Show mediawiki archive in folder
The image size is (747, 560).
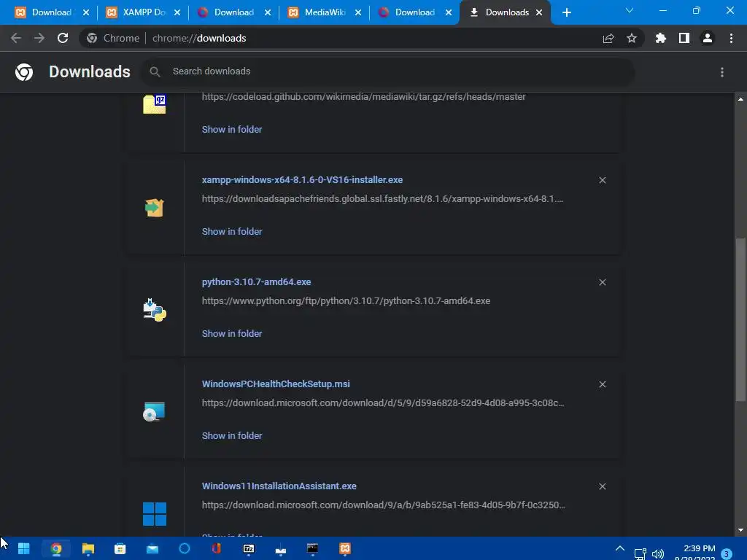click(231, 130)
